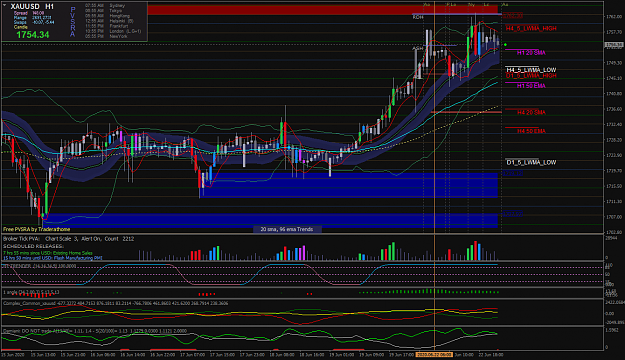This screenshot has width=625, height=360.
Task: Click the Spread label in info panel
Action: 20,13
